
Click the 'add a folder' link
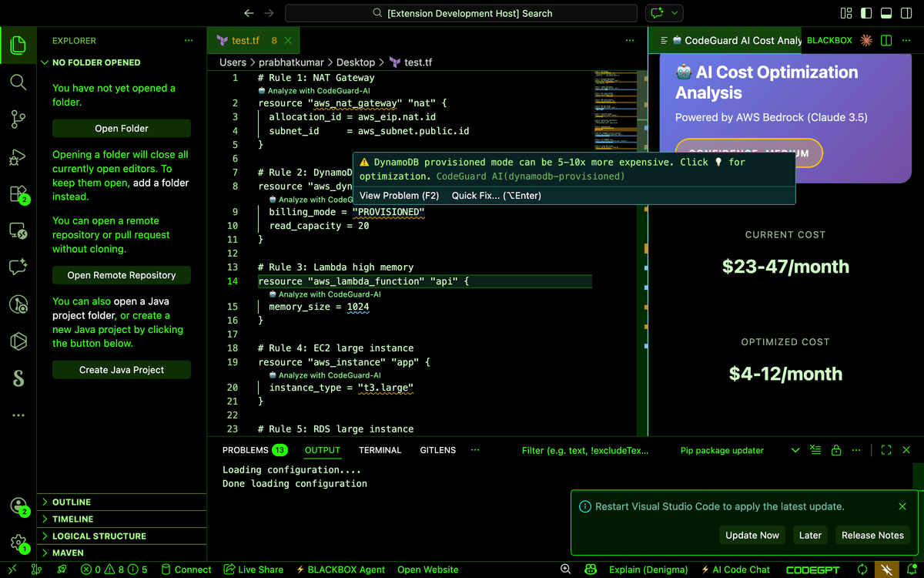(161, 183)
